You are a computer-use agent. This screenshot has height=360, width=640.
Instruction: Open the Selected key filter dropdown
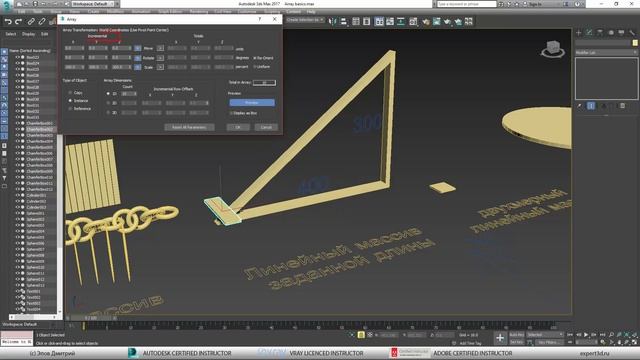[x=544, y=335]
